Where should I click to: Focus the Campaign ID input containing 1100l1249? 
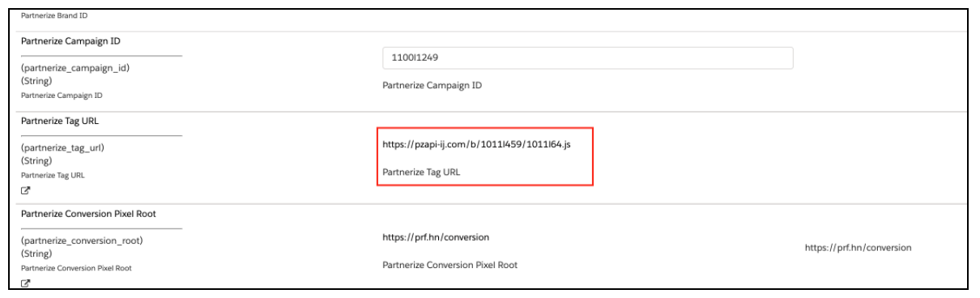click(587, 58)
